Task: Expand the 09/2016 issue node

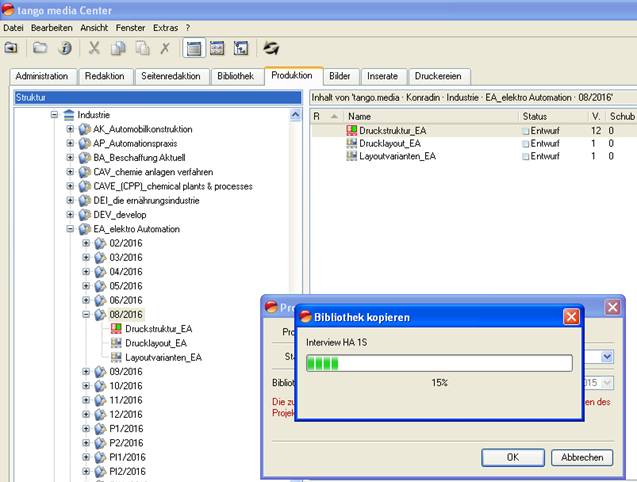Action: point(86,371)
